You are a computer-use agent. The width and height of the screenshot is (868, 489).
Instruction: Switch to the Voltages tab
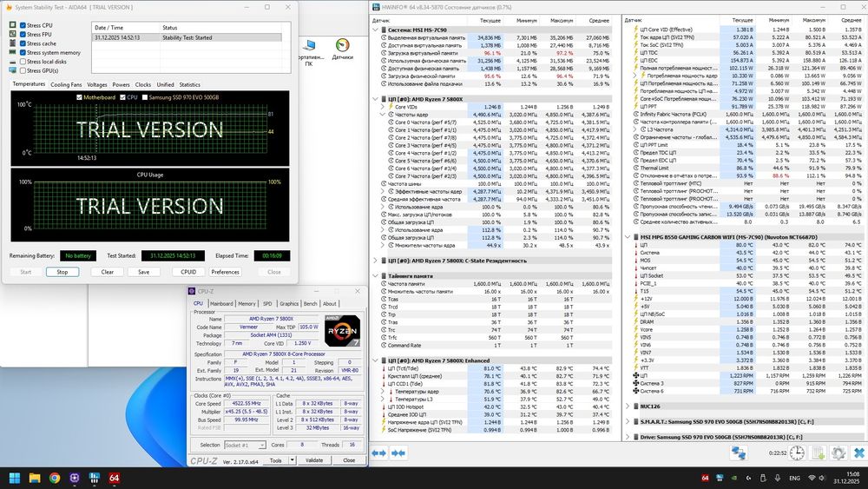97,85
